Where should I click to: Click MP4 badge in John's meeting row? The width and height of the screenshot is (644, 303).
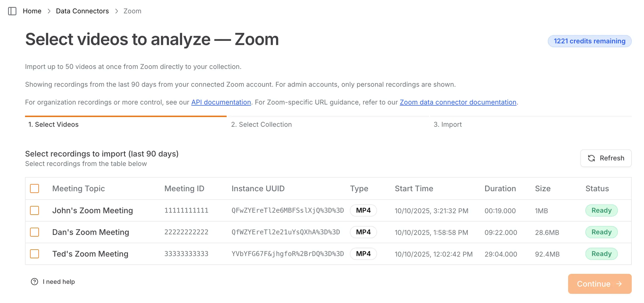click(x=363, y=210)
